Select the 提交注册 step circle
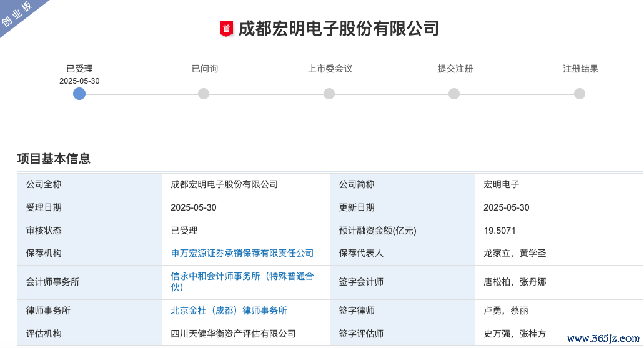 point(454,94)
